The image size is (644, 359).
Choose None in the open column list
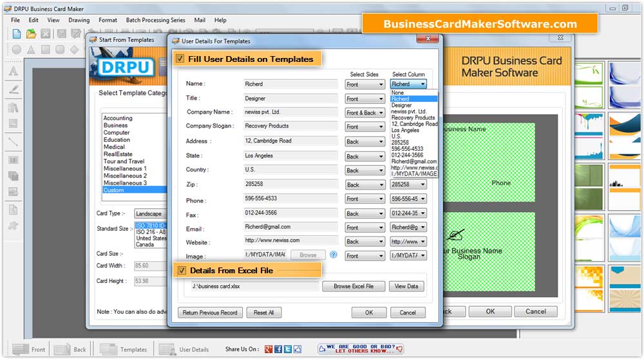[414, 93]
